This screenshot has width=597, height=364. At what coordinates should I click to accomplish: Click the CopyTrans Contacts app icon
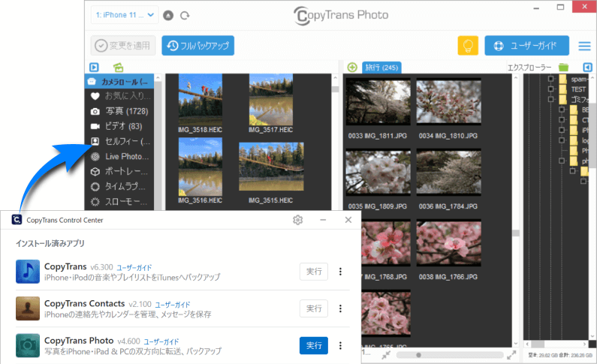pos(28,308)
